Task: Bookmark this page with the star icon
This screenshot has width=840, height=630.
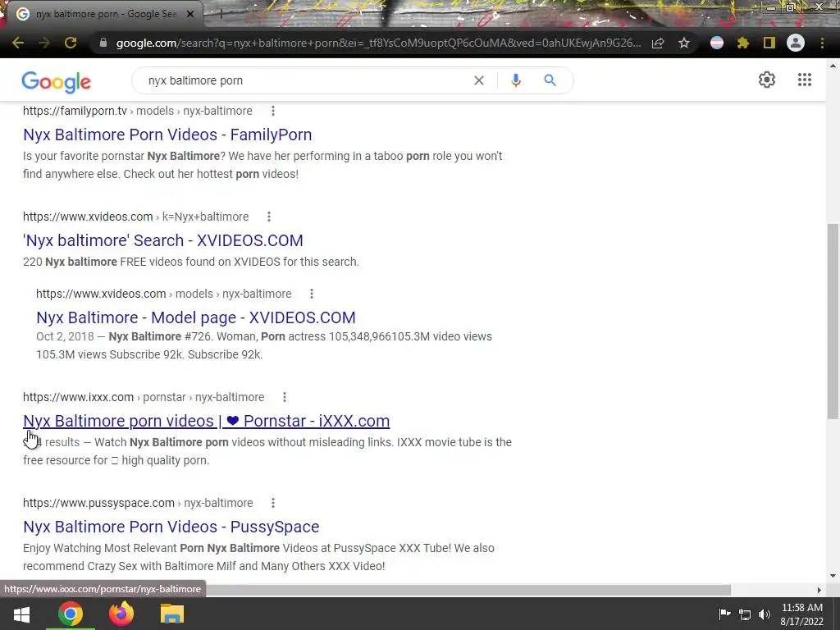Action: pos(684,43)
